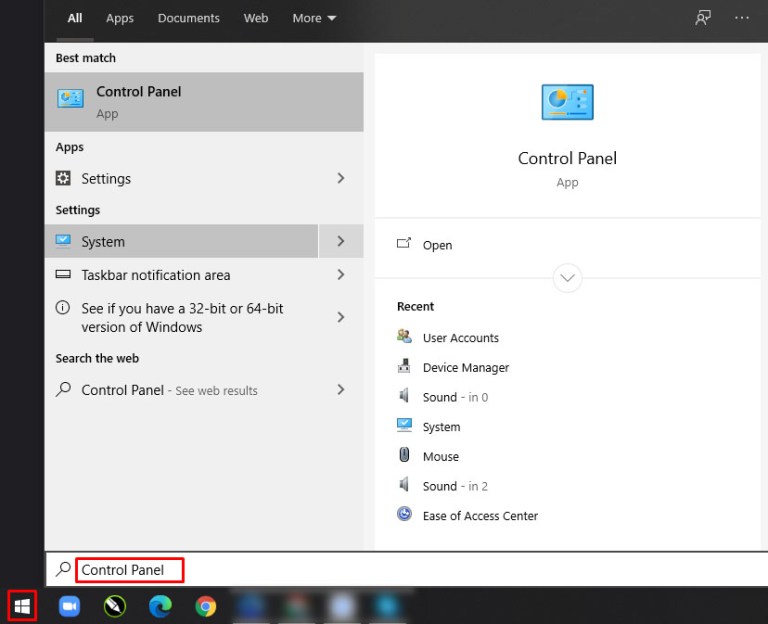Expand the System result arrow
768x624 pixels.
341,241
